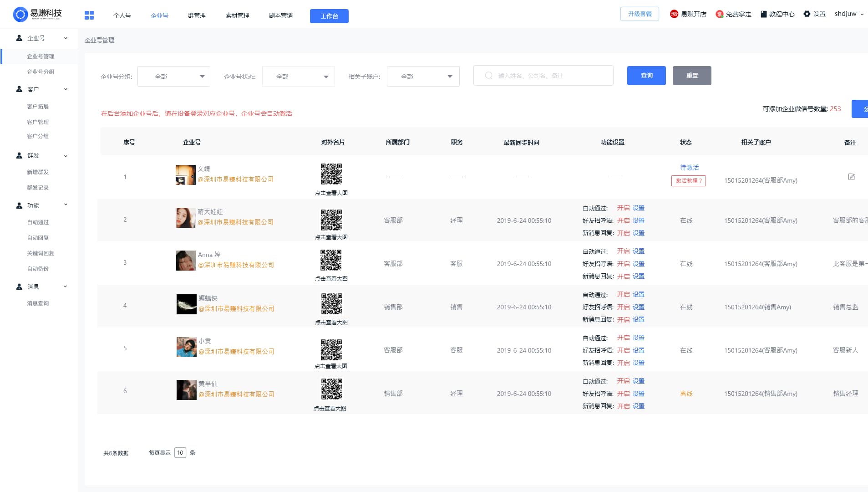Click avatar of 蝙蝠侠
This screenshot has height=492, width=868.
[x=187, y=304]
